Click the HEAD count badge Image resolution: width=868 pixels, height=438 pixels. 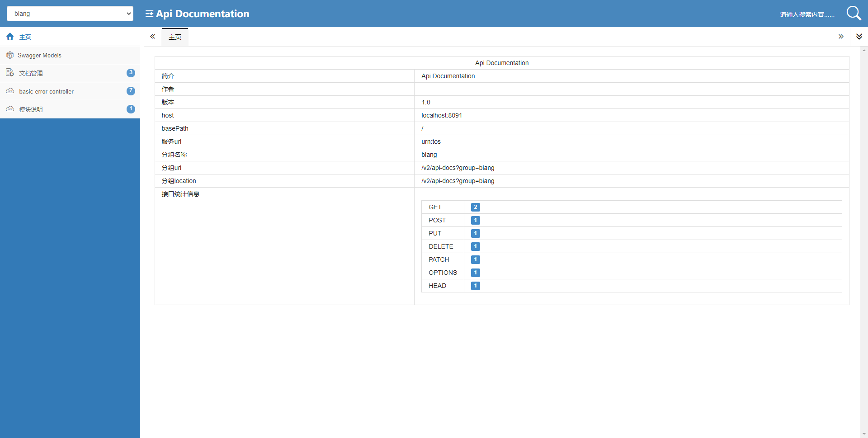point(475,286)
